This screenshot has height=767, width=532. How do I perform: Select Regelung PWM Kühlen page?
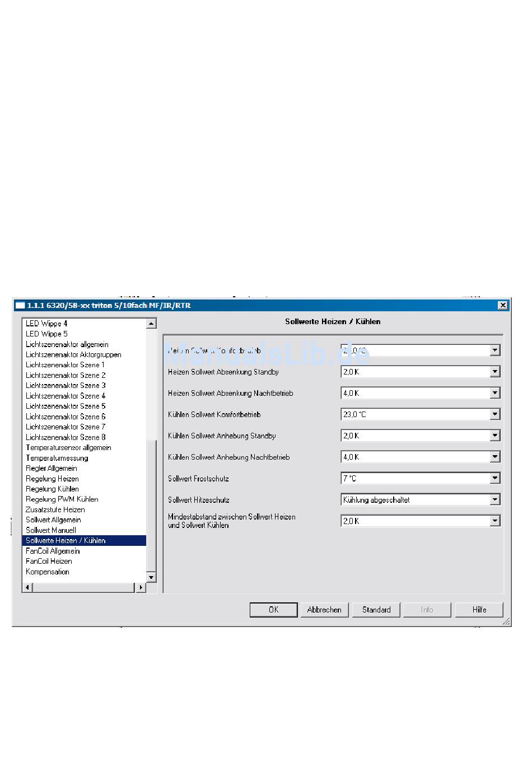[62, 499]
